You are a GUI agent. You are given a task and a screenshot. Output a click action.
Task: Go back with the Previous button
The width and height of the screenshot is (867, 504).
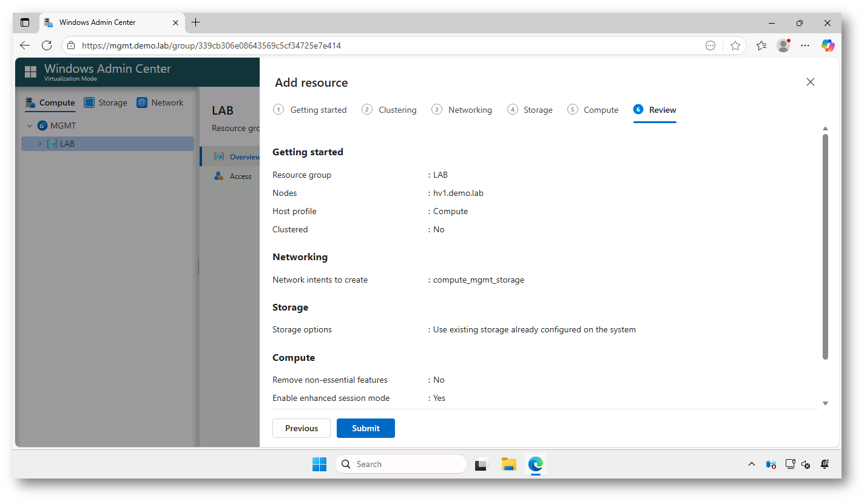point(302,428)
